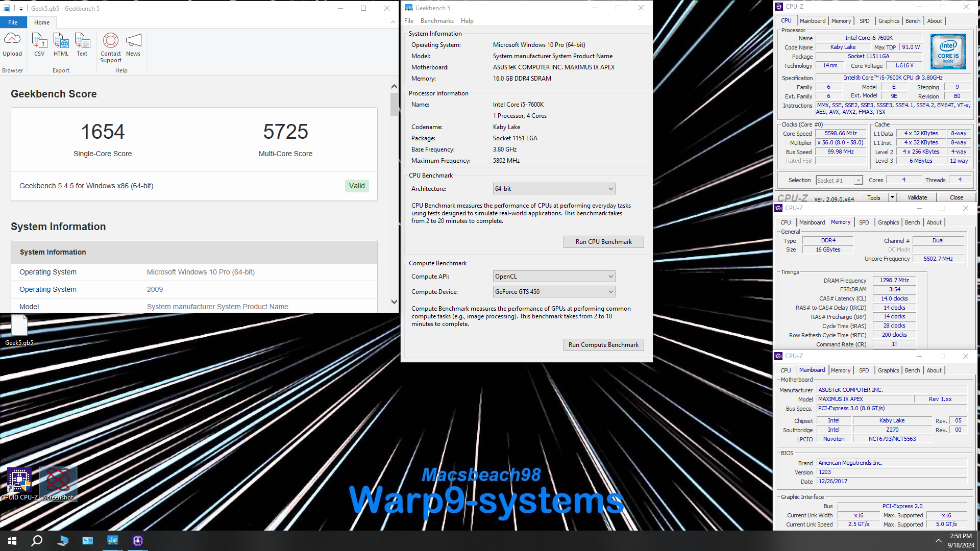Click Run CPU Benchmark button

tap(603, 242)
